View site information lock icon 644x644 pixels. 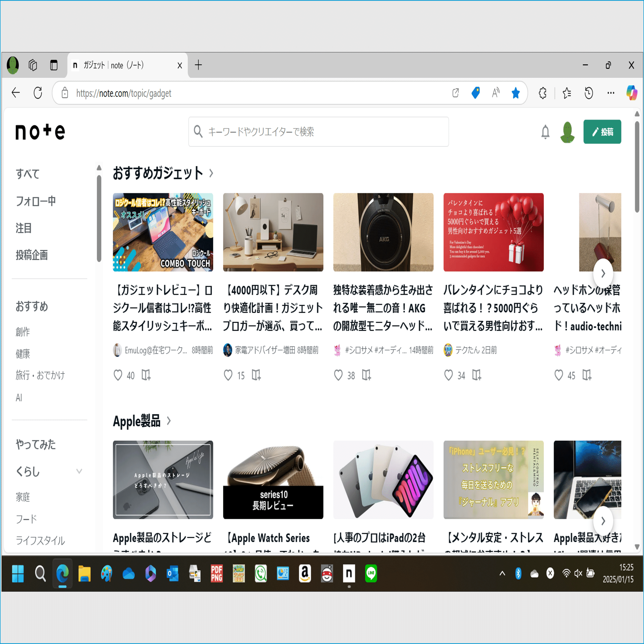coord(65,93)
